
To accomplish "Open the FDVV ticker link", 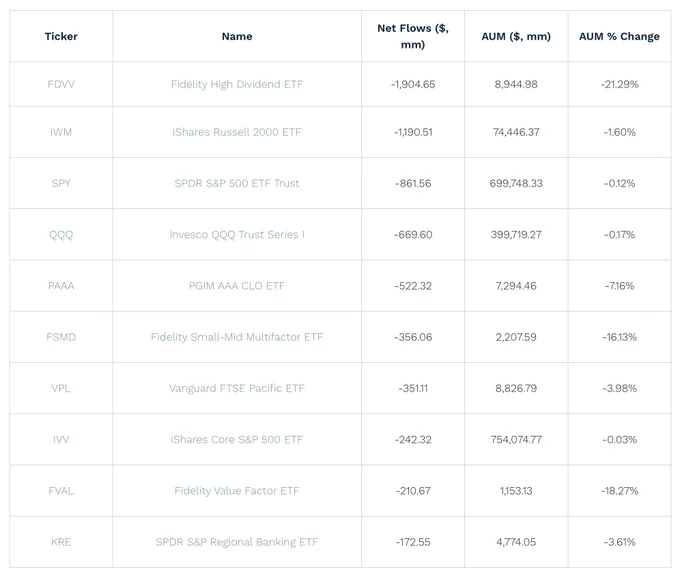I will tap(61, 84).
